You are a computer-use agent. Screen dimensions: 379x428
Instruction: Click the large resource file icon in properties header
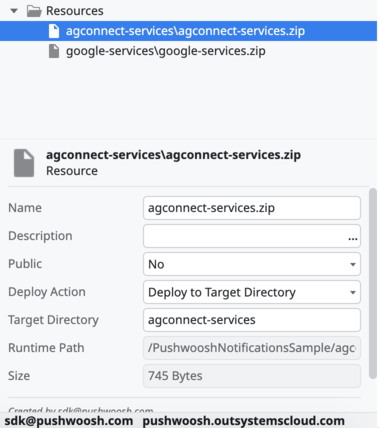24,163
